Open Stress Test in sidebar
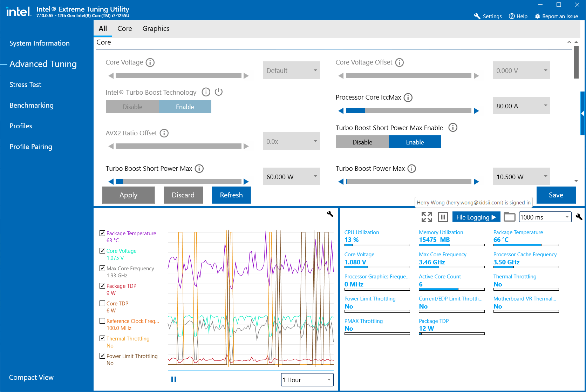Screen dimensions: 586x392 [25, 85]
